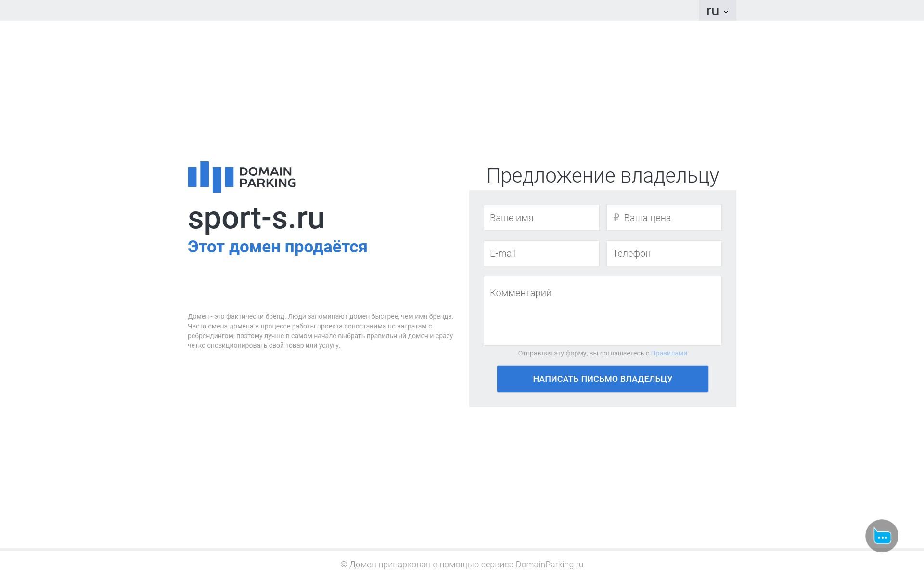Focus the Телефон field
This screenshot has height=578, width=924.
click(x=664, y=253)
